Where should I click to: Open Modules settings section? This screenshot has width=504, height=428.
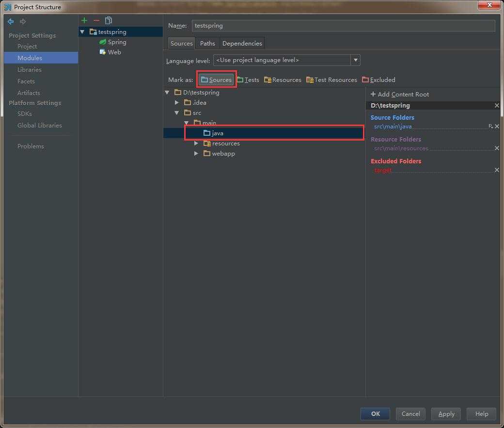pyautogui.click(x=41, y=58)
